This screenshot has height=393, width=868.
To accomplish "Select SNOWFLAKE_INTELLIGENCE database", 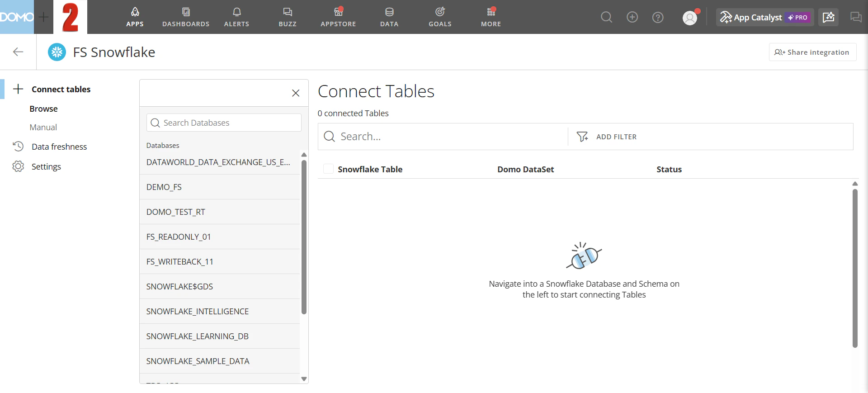I will 219,311.
